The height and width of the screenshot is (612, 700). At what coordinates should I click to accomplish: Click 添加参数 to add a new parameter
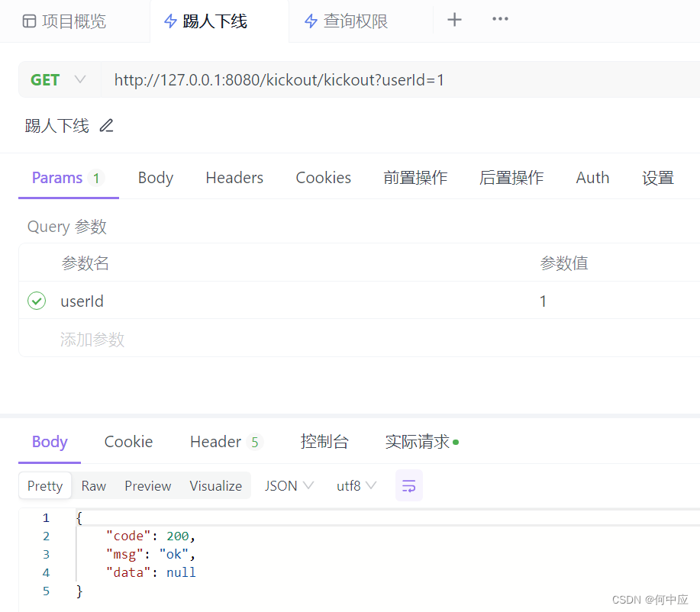(92, 339)
